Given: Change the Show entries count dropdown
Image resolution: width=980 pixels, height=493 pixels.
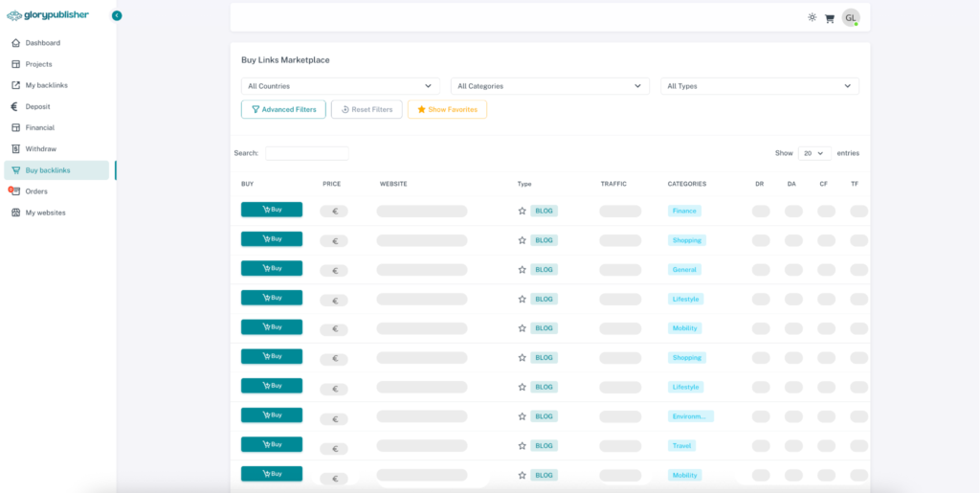Looking at the screenshot, I should [x=814, y=153].
